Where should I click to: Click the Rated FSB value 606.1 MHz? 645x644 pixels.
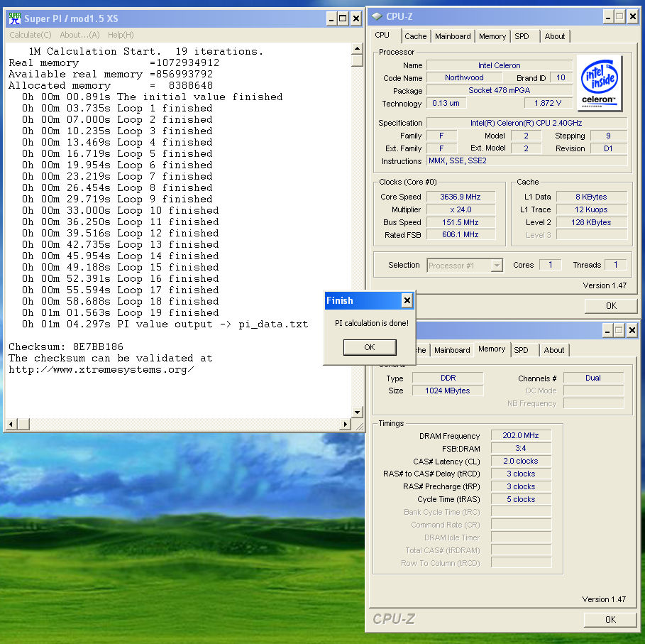tap(461, 234)
